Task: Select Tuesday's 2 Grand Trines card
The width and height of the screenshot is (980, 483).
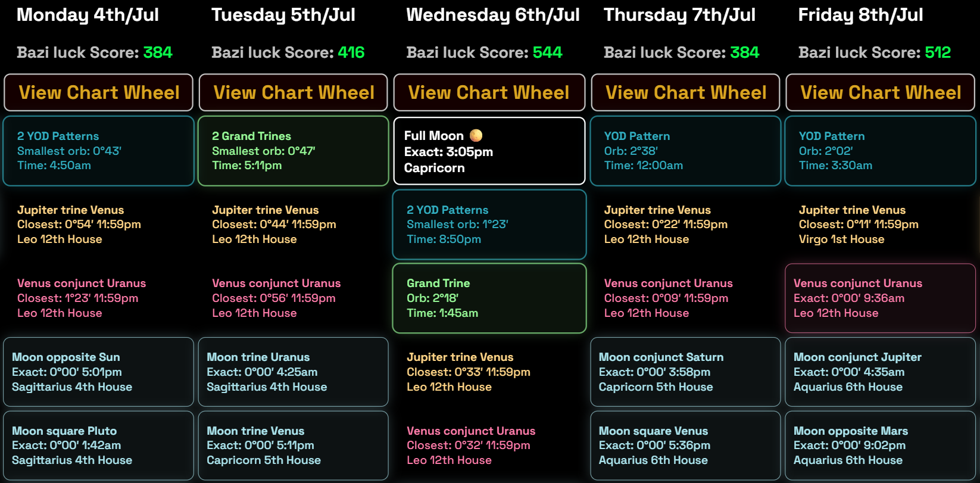Action: click(x=294, y=151)
